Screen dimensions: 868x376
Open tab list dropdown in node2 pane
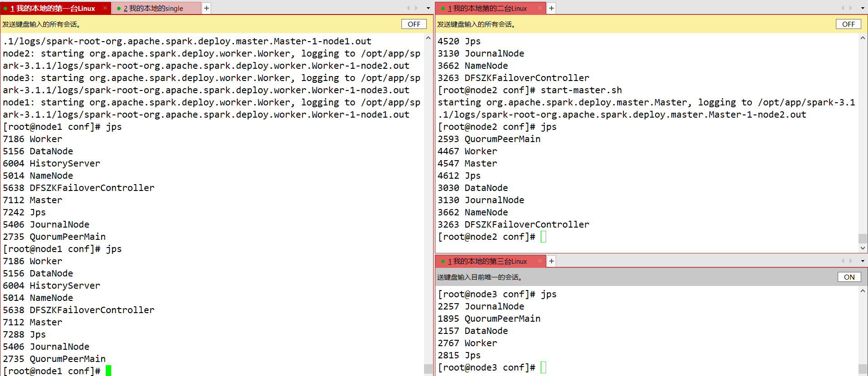[863, 8]
